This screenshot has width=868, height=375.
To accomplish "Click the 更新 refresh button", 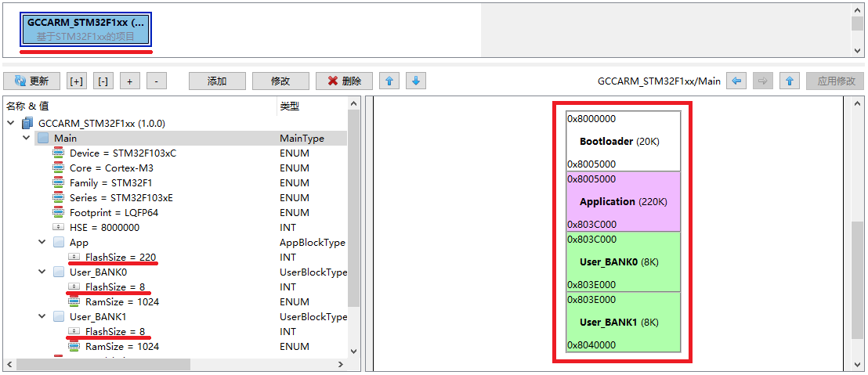I will (x=31, y=81).
